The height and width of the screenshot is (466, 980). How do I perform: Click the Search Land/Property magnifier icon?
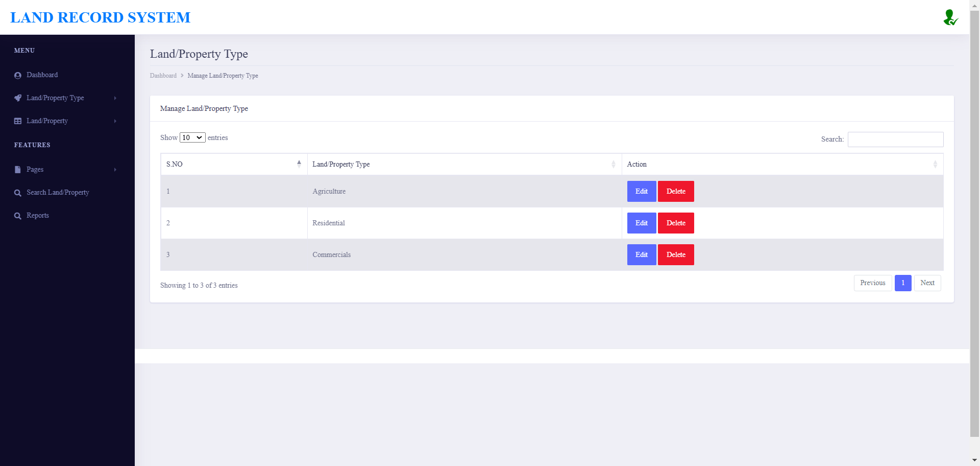[x=18, y=192]
